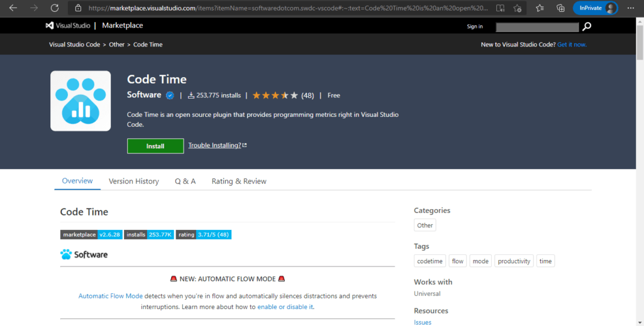Click the verified publisher badge
Screen dimensions: 644x326
coord(170,95)
